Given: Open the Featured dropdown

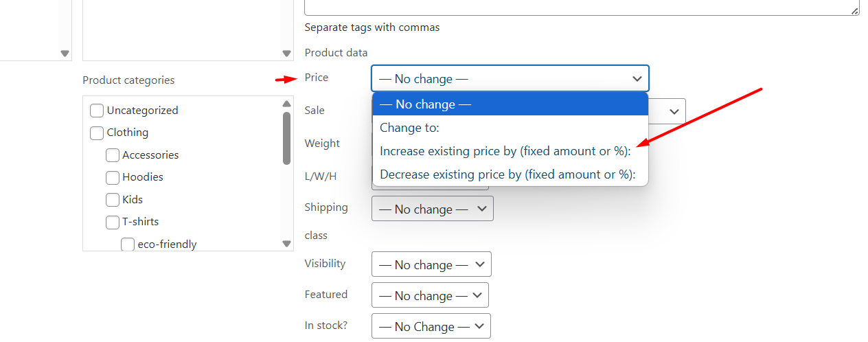Looking at the screenshot, I should [x=430, y=295].
